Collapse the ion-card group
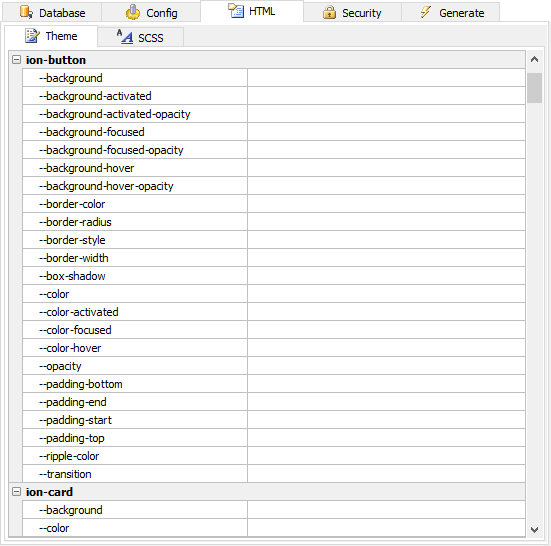This screenshot has height=546, width=551. click(x=16, y=492)
